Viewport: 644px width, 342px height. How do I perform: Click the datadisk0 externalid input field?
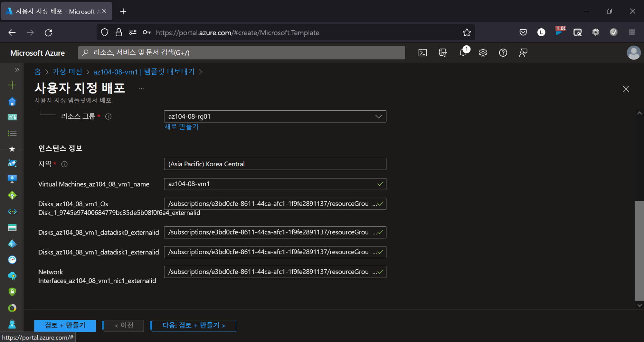point(275,232)
